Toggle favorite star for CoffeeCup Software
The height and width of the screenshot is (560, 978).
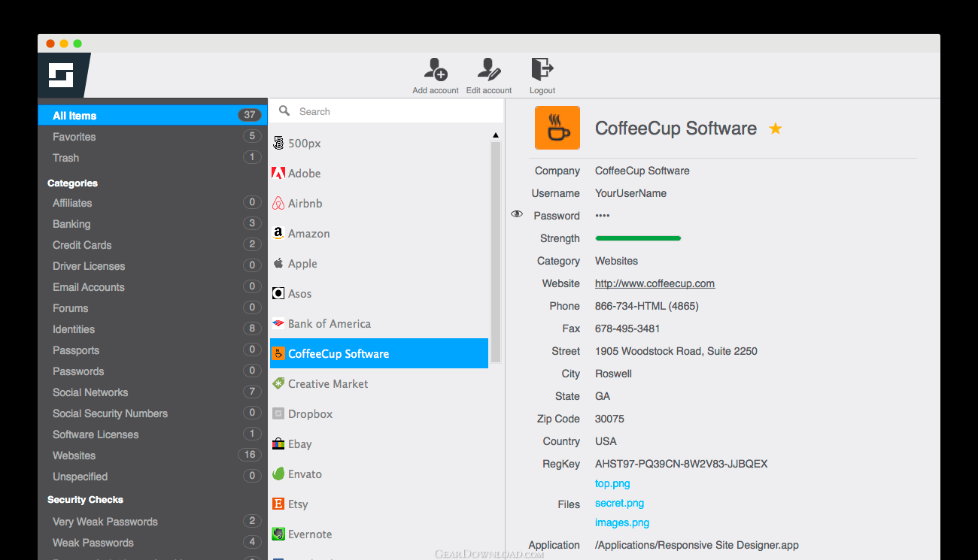pyautogui.click(x=776, y=129)
